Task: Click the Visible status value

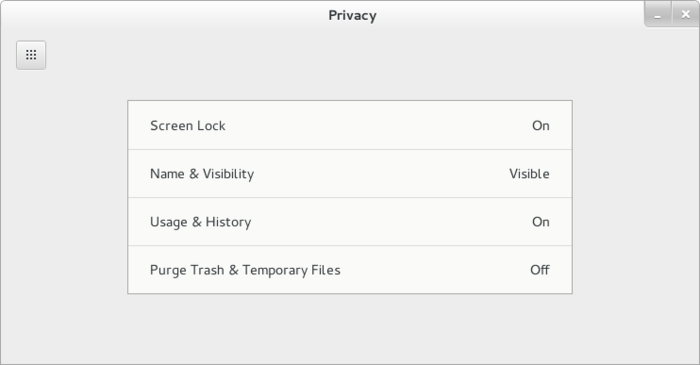Action: click(529, 174)
